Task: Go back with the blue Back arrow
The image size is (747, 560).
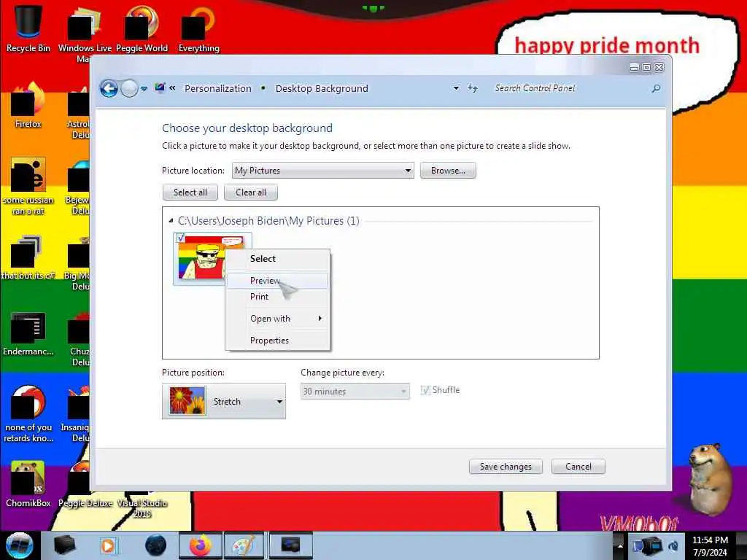Action: point(109,88)
